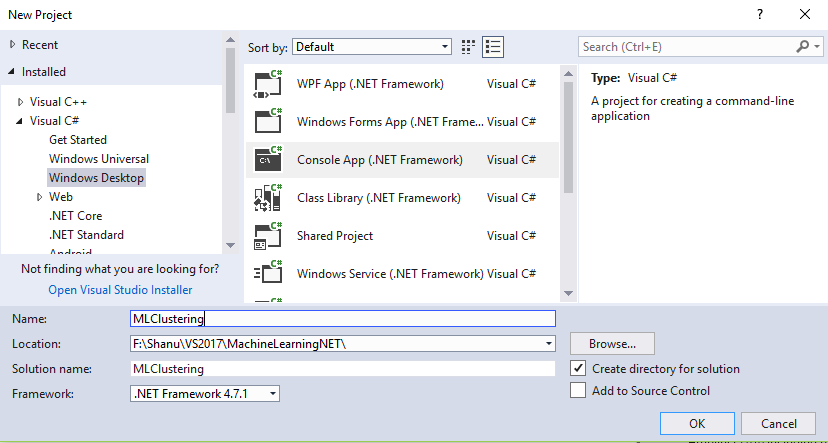Click the Console App template icon
The image size is (828, 443).
pos(268,159)
